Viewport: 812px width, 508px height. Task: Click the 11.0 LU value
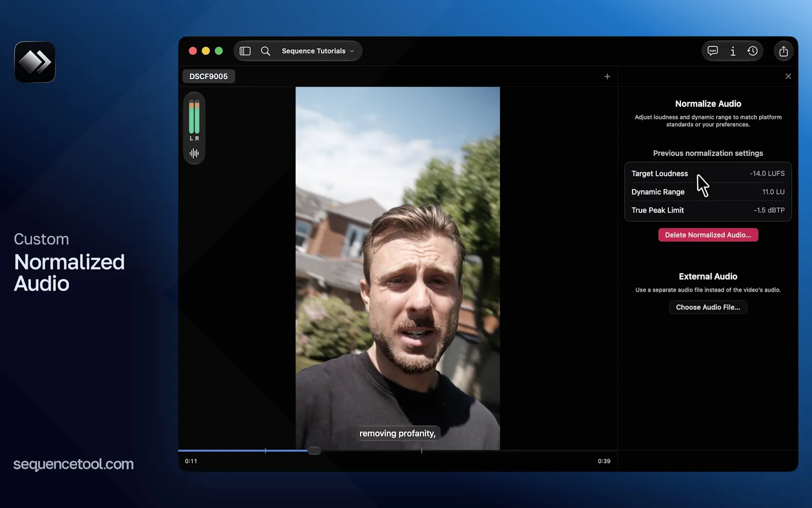(773, 192)
